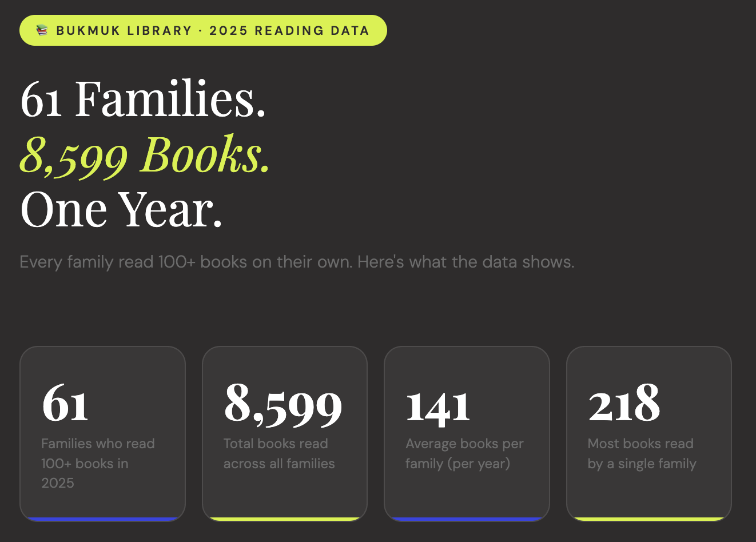Screen dimensions: 756x542
Task: Click the "218" stat number
Action: pyautogui.click(x=624, y=404)
